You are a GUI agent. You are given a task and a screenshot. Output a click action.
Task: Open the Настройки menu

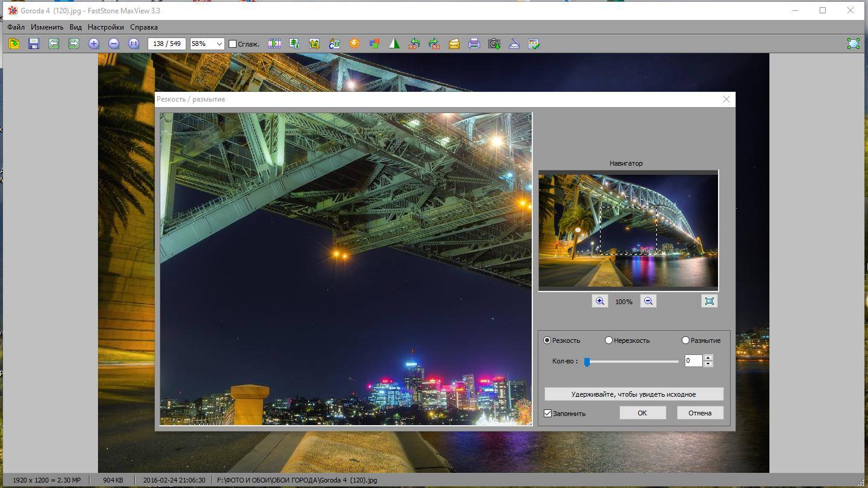pos(106,27)
